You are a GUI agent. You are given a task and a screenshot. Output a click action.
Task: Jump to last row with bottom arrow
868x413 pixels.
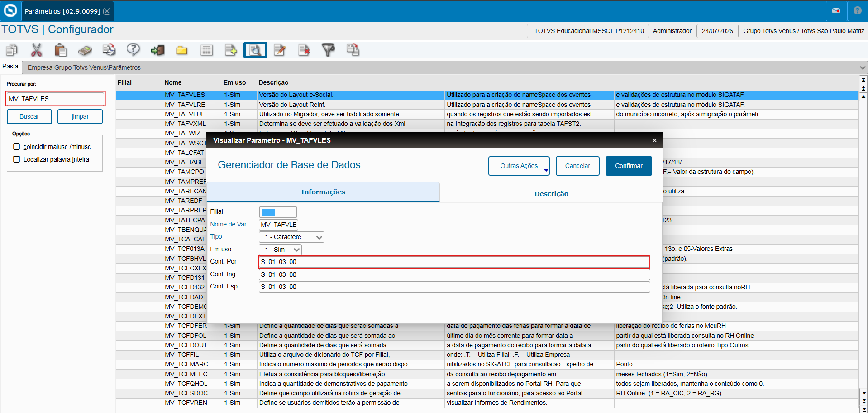[x=863, y=409]
